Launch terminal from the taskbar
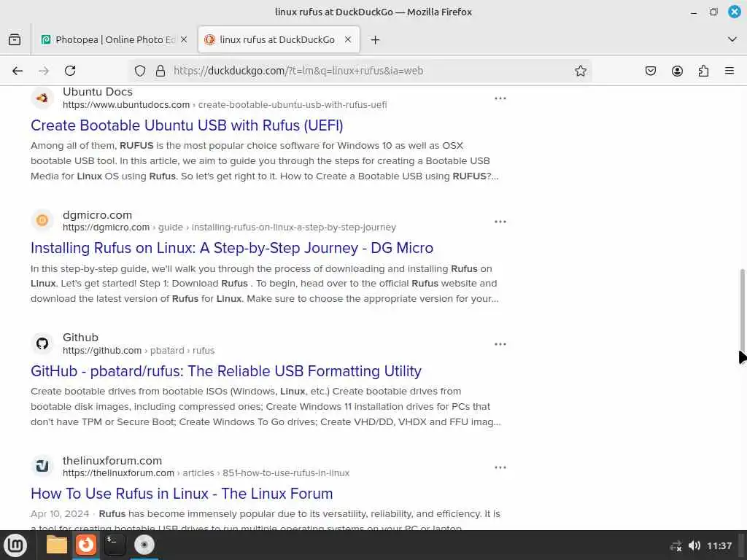The width and height of the screenshot is (747, 560). (x=115, y=545)
